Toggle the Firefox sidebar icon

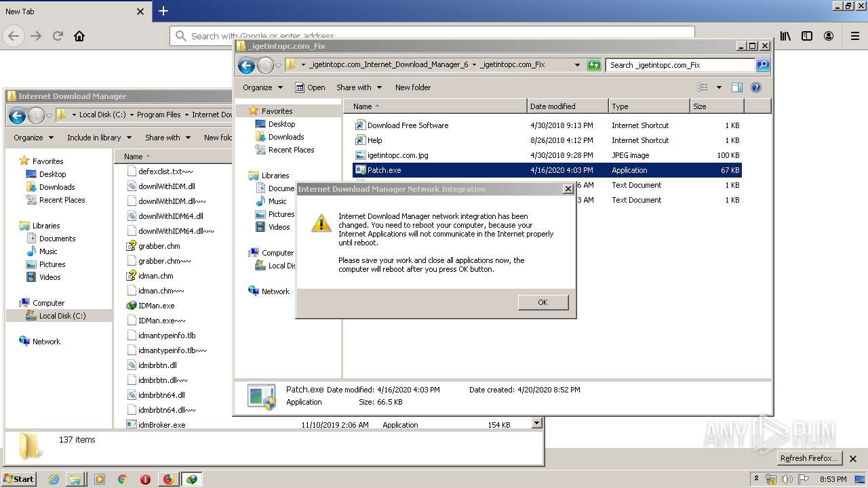coord(807,36)
